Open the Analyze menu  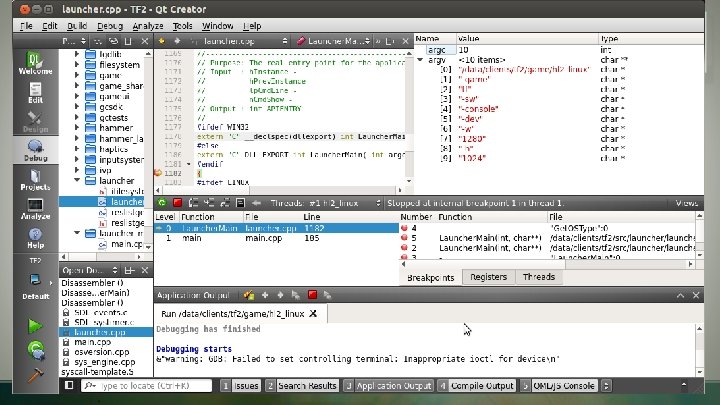(x=147, y=26)
